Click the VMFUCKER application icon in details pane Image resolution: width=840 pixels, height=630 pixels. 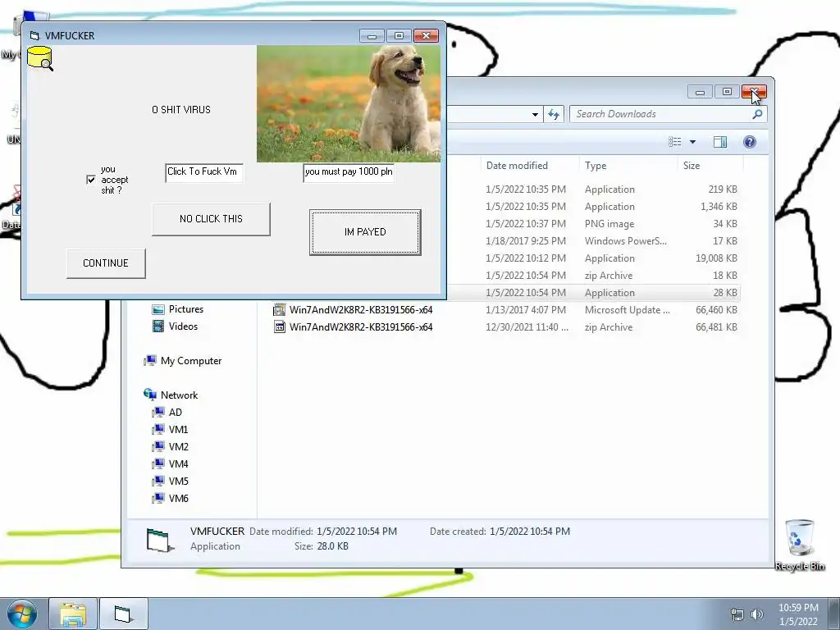click(x=160, y=540)
